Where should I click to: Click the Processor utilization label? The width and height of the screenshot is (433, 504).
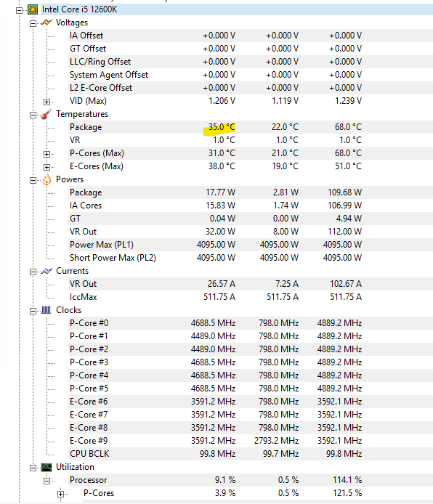click(x=89, y=480)
